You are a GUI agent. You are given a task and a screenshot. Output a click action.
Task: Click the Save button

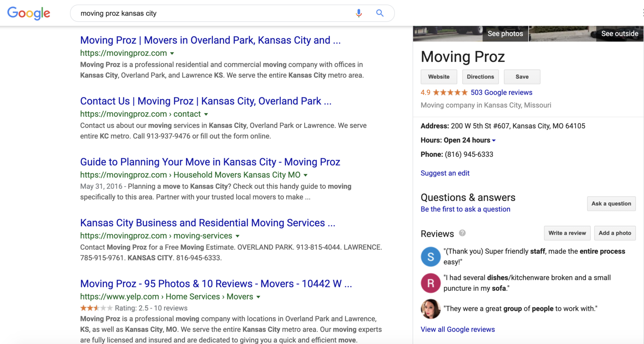tap(522, 77)
